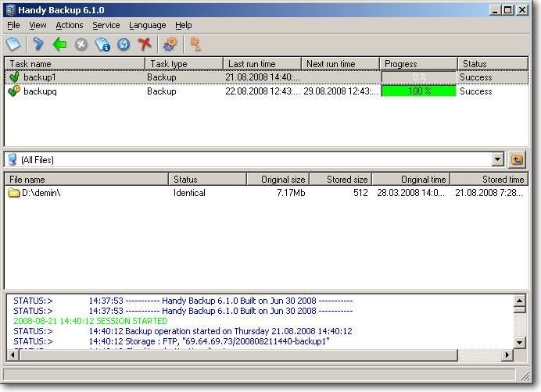The height and width of the screenshot is (392, 541).
Task: Click the Original time column header
Action: [411, 180]
